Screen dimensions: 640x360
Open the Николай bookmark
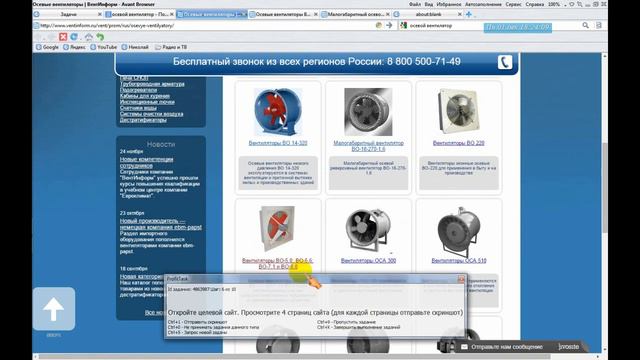135,47
